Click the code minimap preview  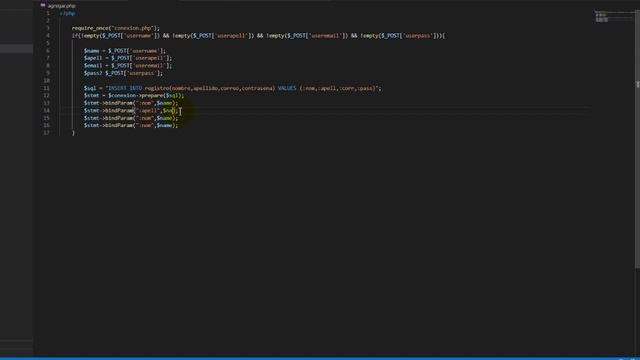tap(613, 17)
